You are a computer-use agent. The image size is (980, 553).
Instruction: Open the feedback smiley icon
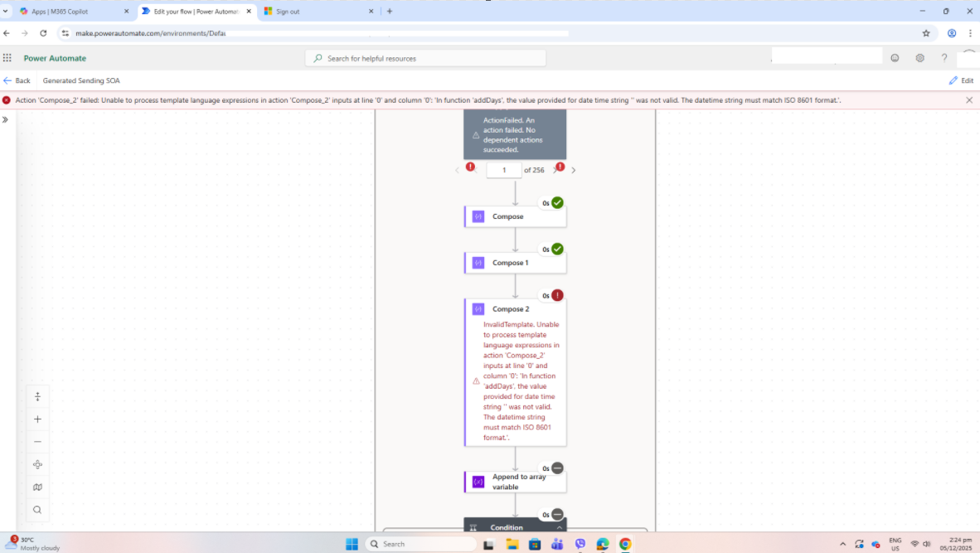pos(895,58)
